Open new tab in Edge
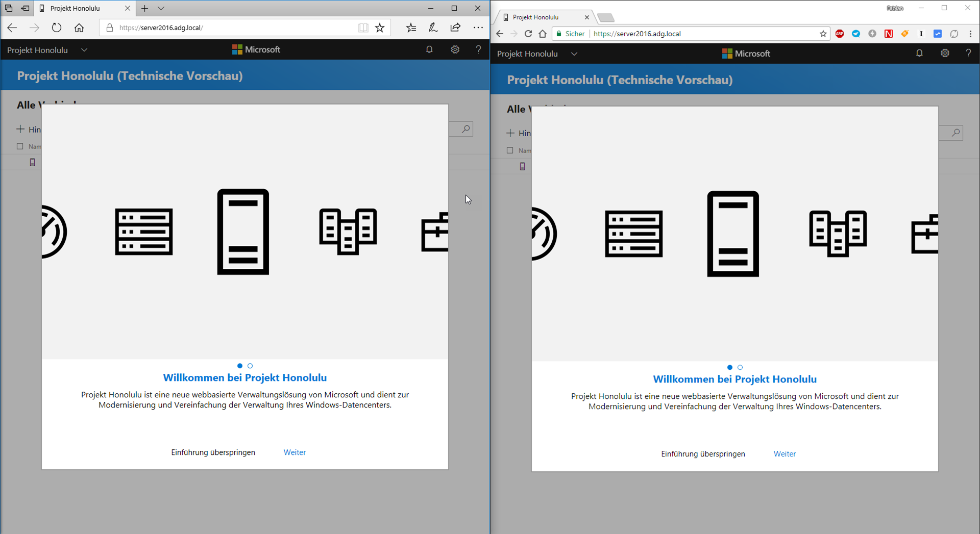 [145, 8]
